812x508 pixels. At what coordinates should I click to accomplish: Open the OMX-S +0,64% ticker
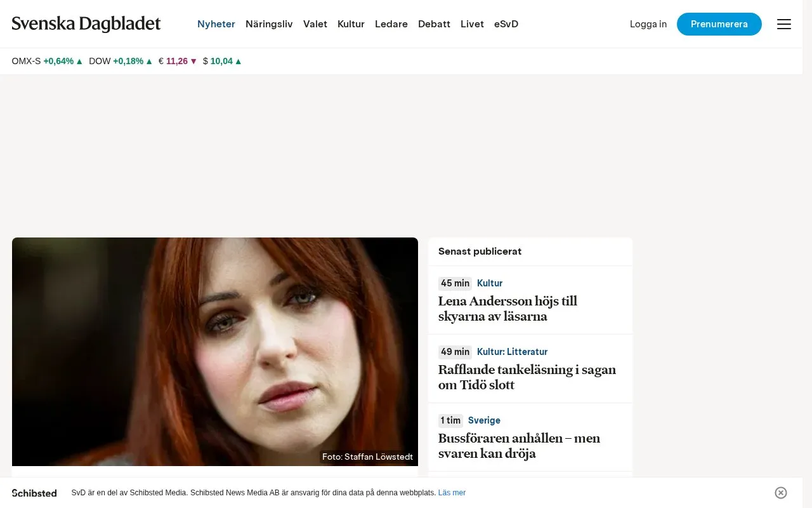(x=47, y=61)
